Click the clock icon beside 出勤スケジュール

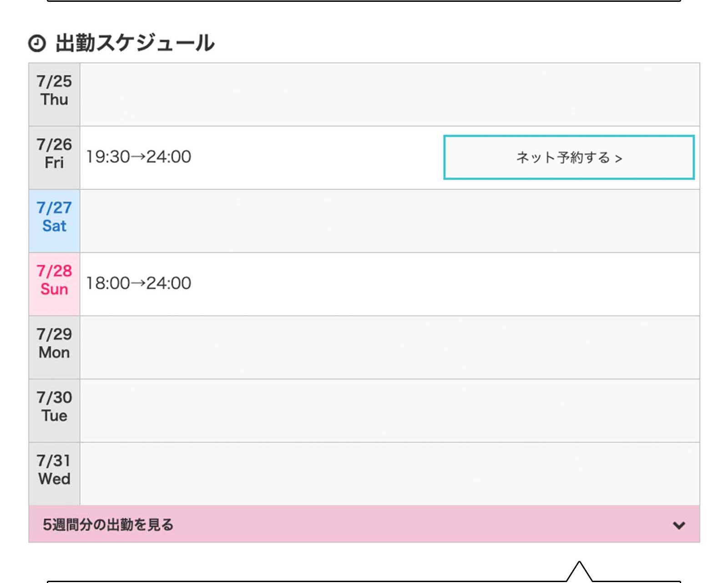pos(37,44)
